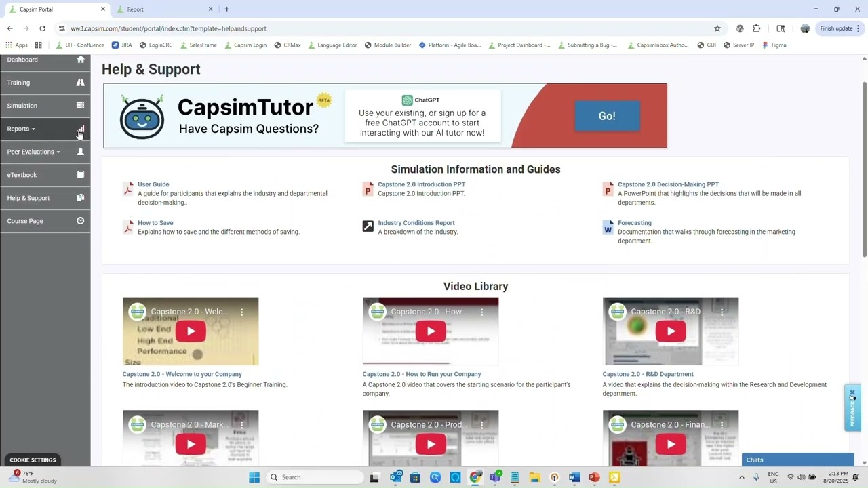
Task: Click the Go! button on CapsimTutor banner
Action: pyautogui.click(x=607, y=116)
